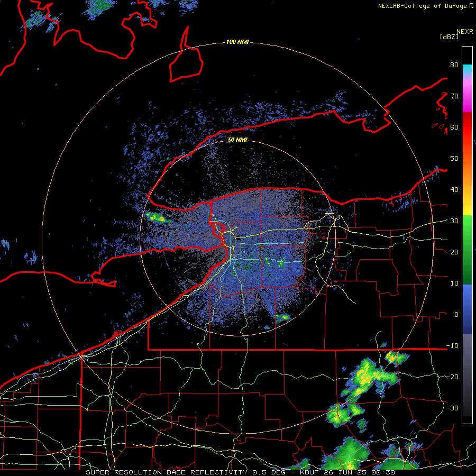Click the -30 value on the dBZ scale
This screenshot has height=476, width=476.
coord(452,408)
